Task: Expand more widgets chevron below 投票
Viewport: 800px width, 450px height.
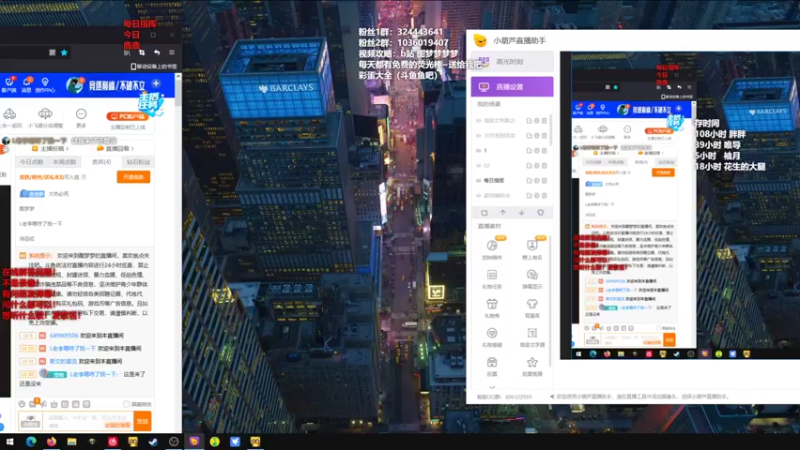Action: (x=492, y=387)
